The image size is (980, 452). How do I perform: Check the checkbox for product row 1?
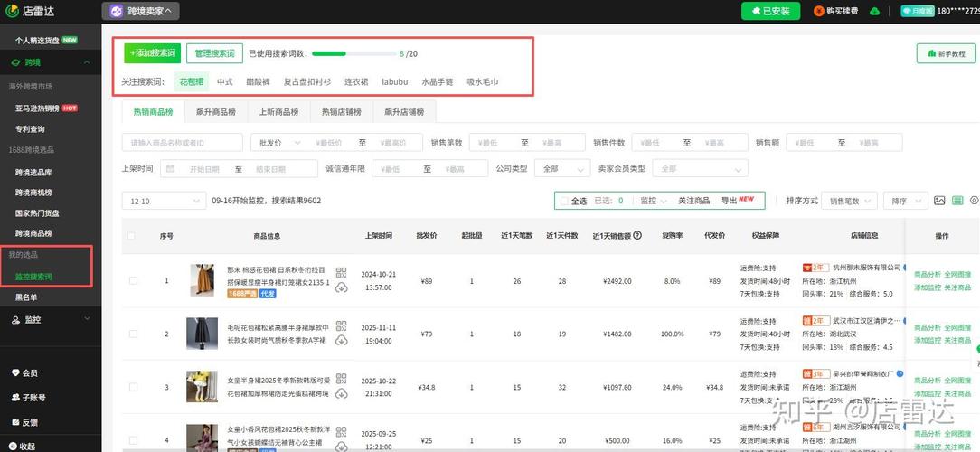(x=133, y=281)
